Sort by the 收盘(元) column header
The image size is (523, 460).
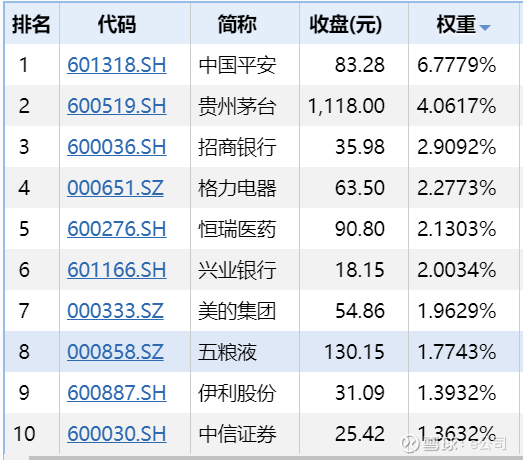click(x=354, y=24)
